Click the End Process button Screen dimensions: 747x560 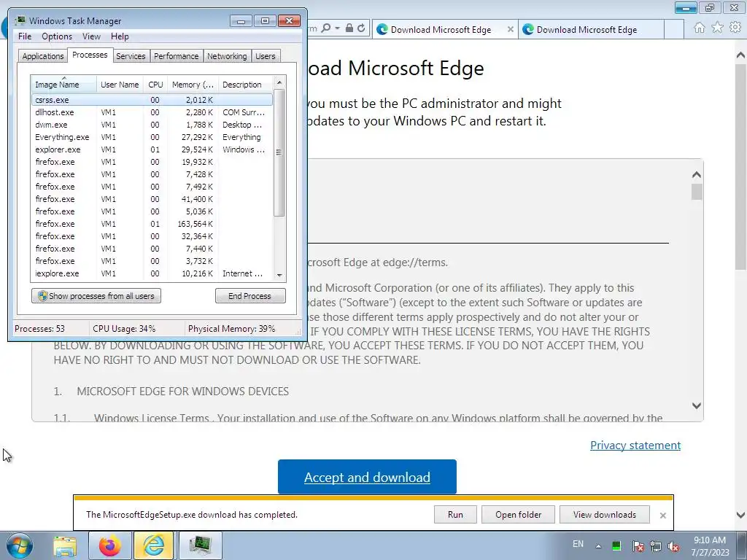click(x=250, y=296)
